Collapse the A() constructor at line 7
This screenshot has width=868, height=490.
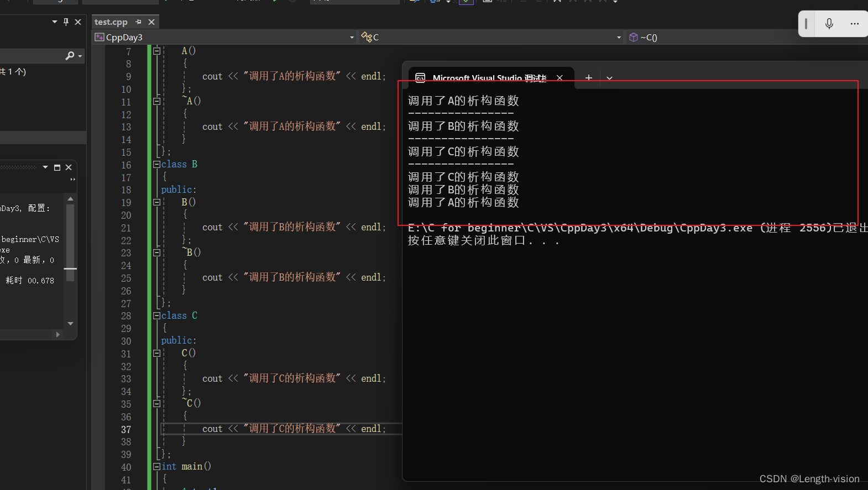tap(156, 51)
